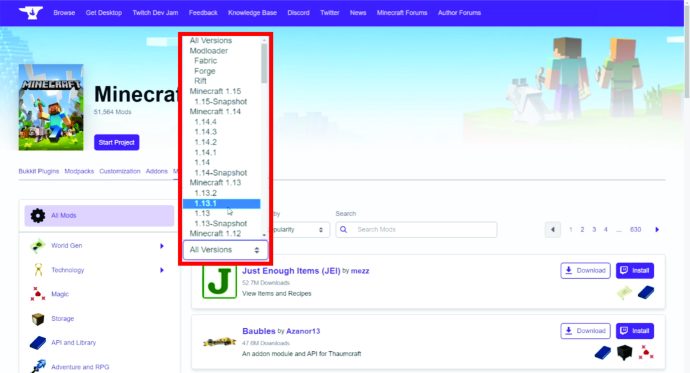Select 1.15-Snapshot version
Image resolution: width=690 pixels, height=373 pixels.
coord(221,102)
